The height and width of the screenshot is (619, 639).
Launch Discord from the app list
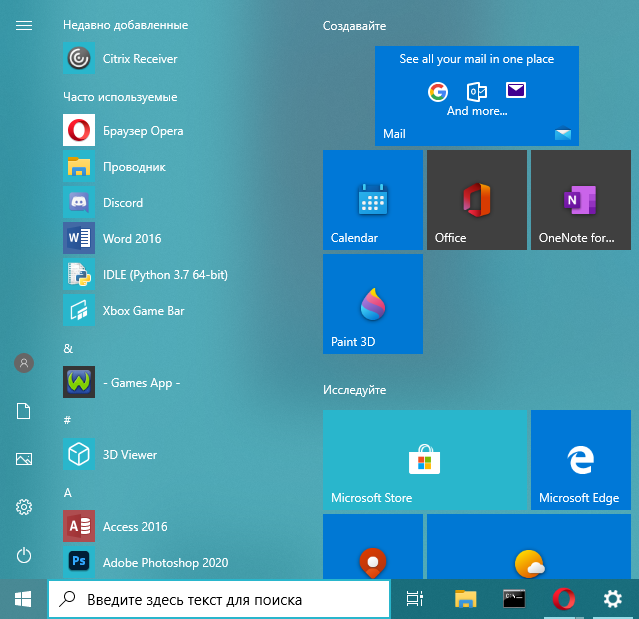(103, 202)
